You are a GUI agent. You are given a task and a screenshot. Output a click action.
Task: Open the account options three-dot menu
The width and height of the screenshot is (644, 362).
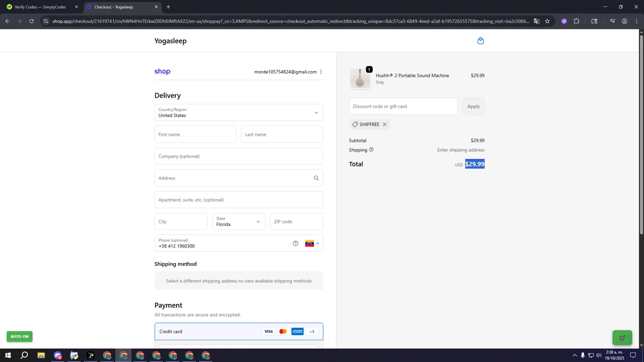coord(321,72)
